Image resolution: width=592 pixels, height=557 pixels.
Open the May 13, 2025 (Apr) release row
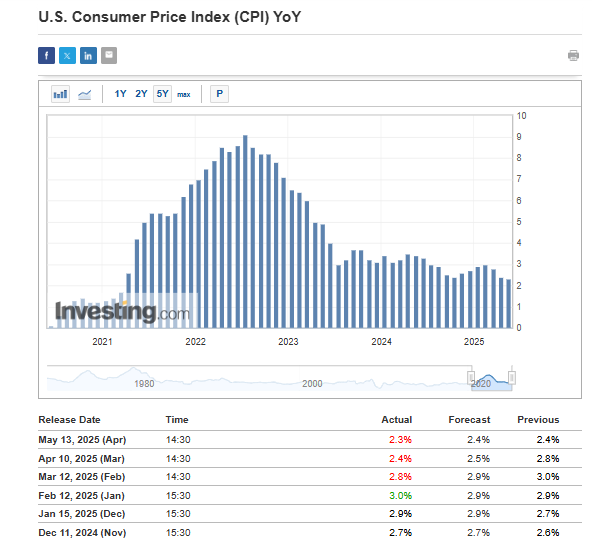(310, 440)
